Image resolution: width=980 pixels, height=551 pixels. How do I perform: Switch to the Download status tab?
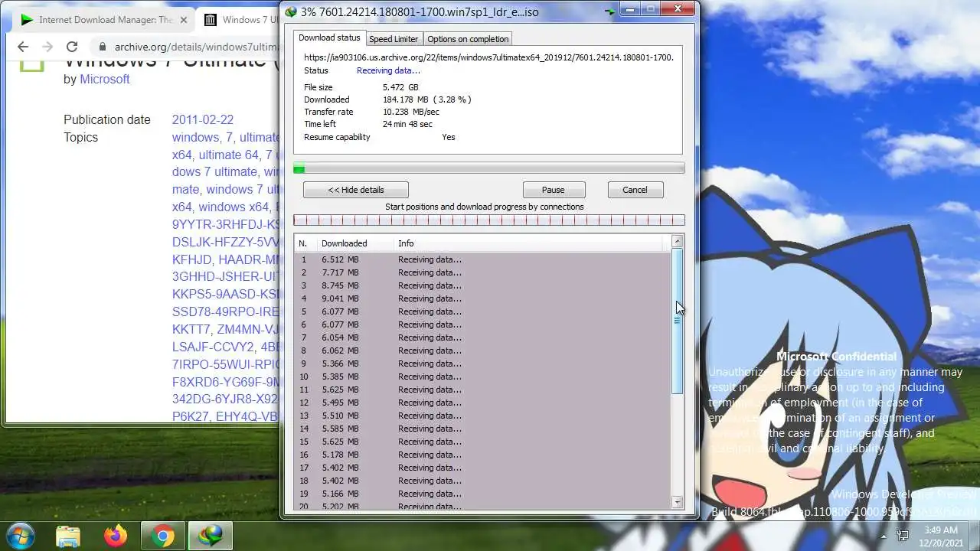click(x=329, y=37)
